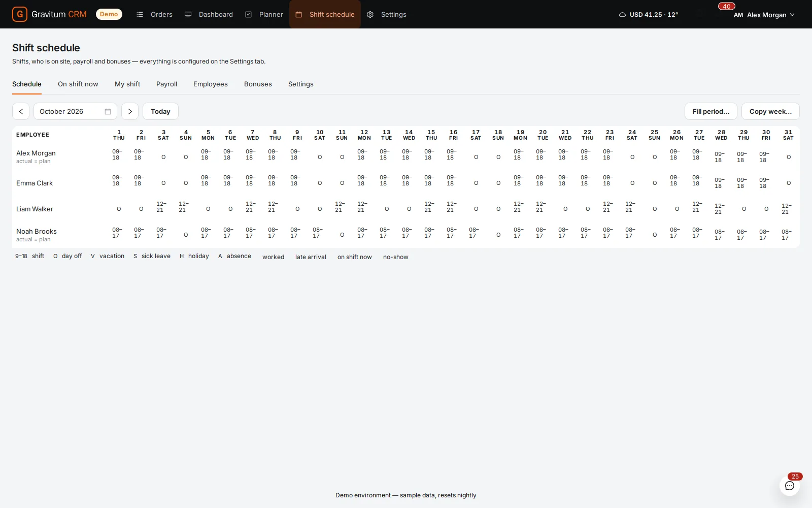Select Liam Walker's 12–21 shift on 3 SAT
The image size is (812, 508).
tap(161, 207)
